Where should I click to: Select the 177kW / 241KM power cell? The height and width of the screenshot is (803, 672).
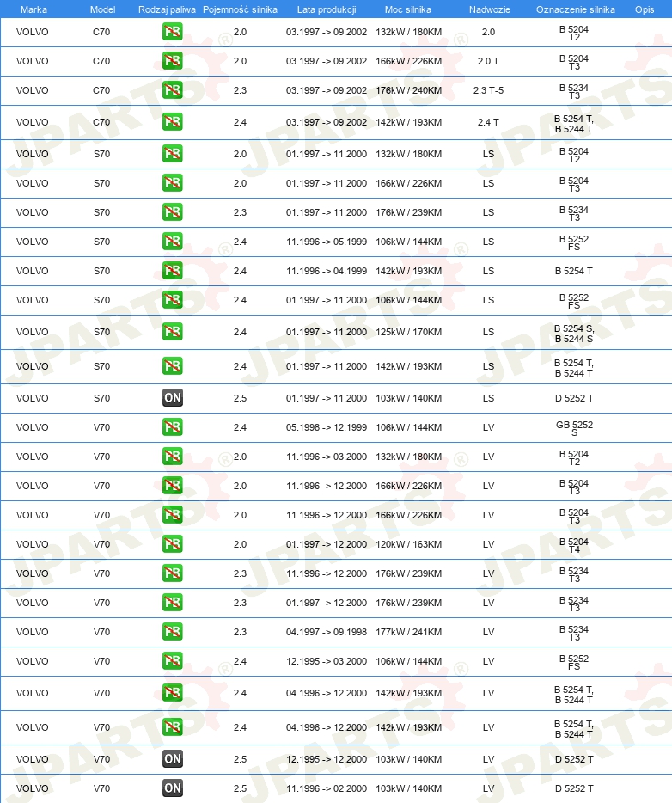click(x=408, y=631)
